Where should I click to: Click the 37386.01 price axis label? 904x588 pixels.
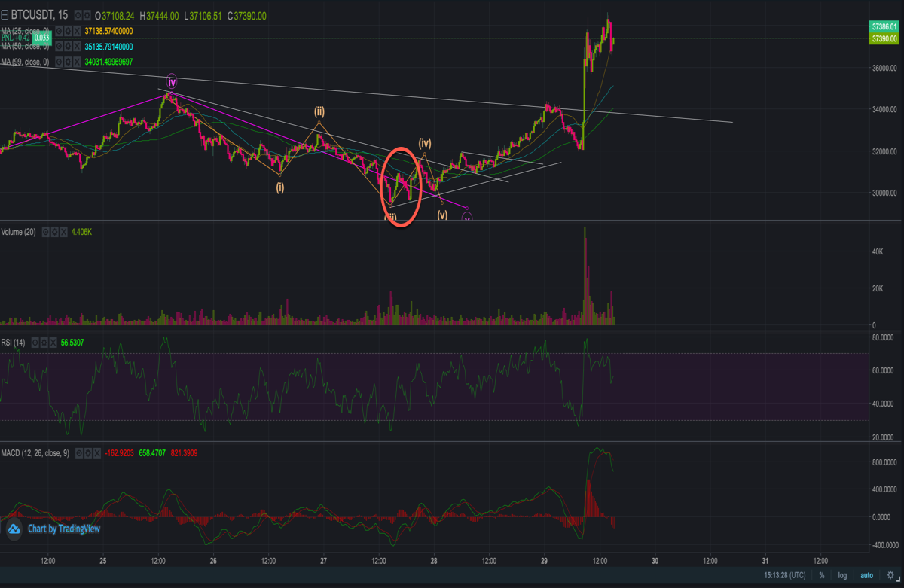[x=884, y=26]
